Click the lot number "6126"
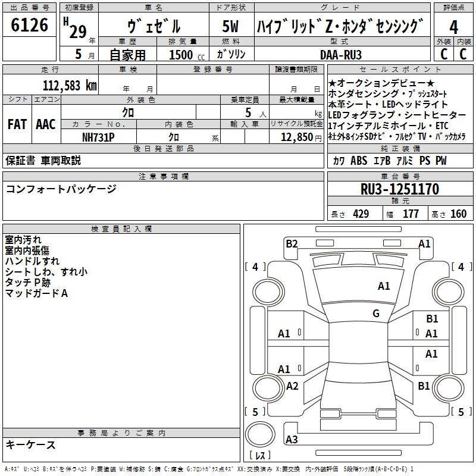The height and width of the screenshot is (476, 476). click(29, 25)
